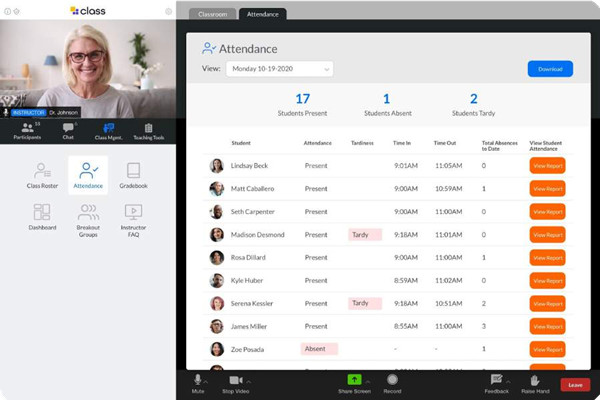Start recording with the Record button

click(393, 381)
